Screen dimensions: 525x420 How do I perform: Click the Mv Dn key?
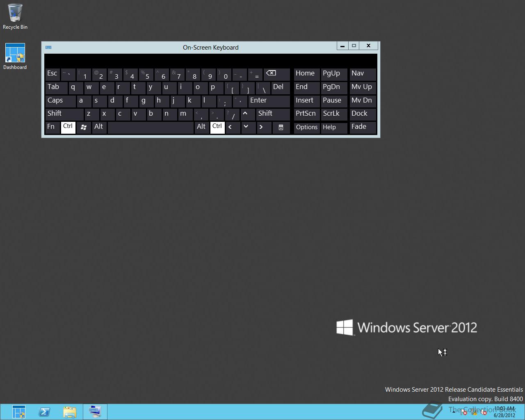click(363, 101)
